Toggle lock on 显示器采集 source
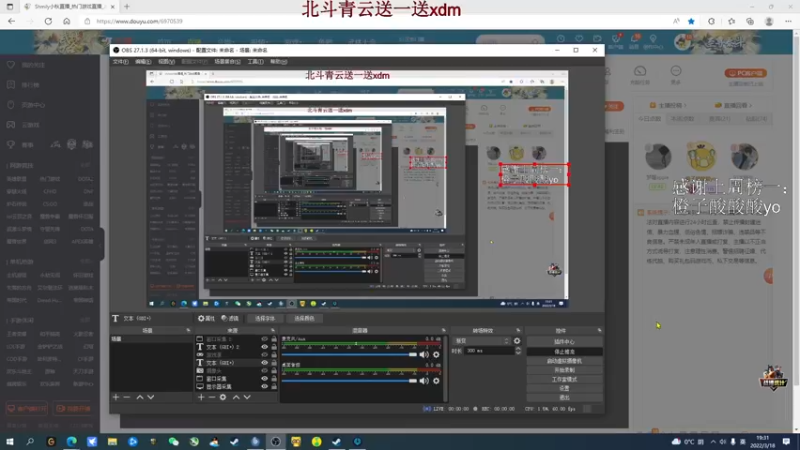Image resolution: width=800 pixels, height=450 pixels. click(274, 386)
